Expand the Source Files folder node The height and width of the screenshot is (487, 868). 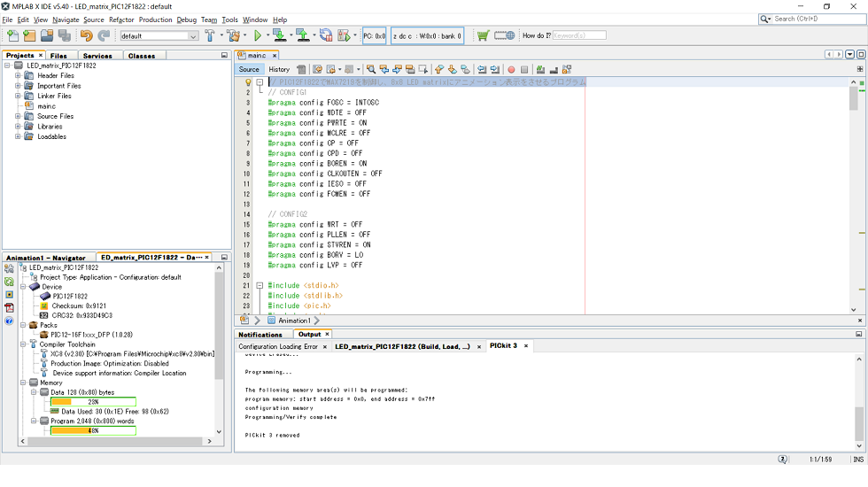click(18, 117)
